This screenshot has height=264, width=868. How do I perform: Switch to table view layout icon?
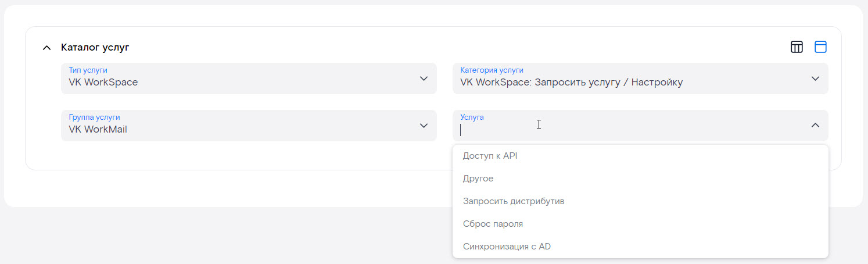[x=797, y=47]
